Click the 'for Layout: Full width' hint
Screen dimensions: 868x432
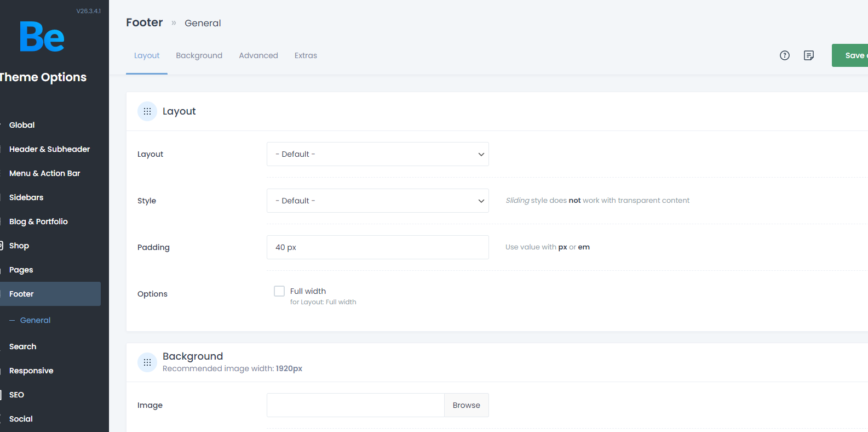(x=323, y=302)
